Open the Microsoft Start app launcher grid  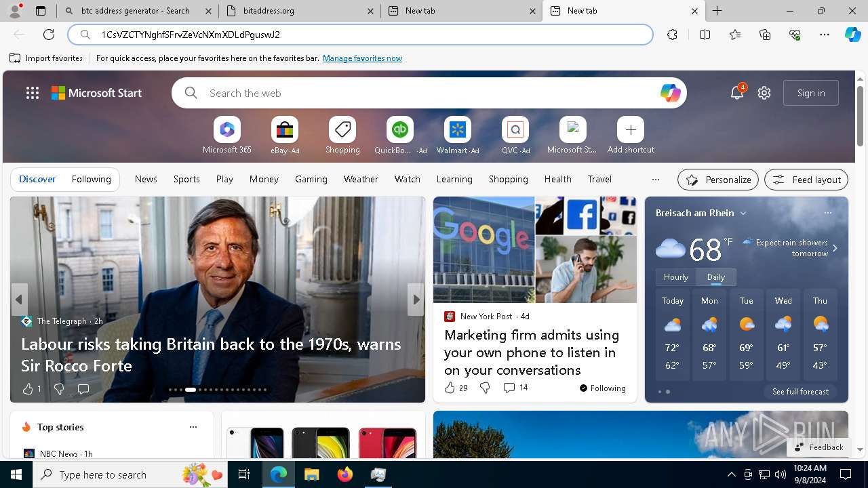(33, 93)
